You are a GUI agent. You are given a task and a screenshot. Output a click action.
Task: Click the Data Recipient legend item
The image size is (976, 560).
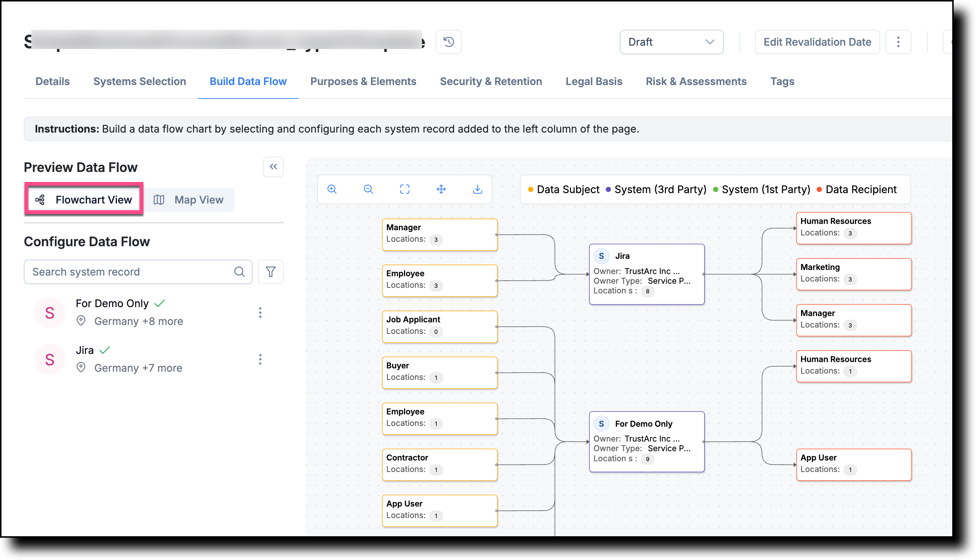tap(856, 189)
